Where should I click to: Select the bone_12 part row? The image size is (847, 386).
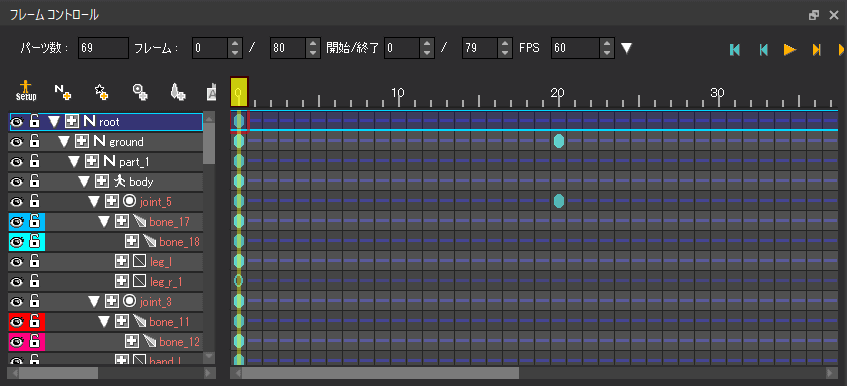[x=106, y=342]
